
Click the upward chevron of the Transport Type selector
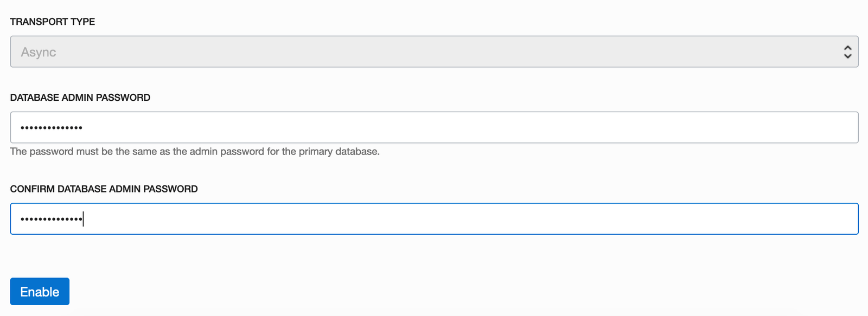pos(847,48)
